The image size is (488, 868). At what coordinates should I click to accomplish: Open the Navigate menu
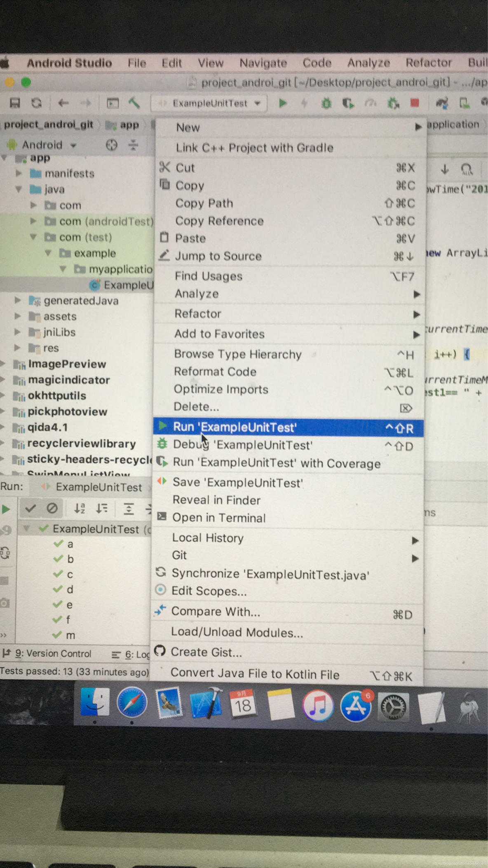coord(263,63)
